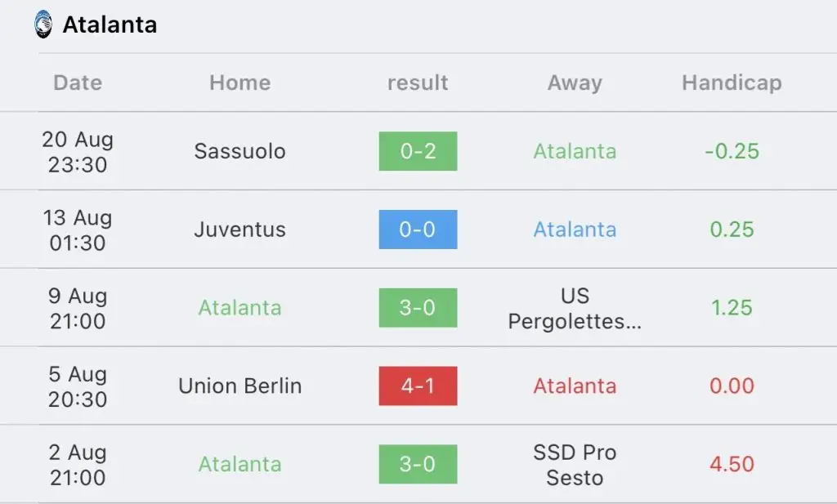Open the 3-0 score against US Pergolettese

[418, 308]
